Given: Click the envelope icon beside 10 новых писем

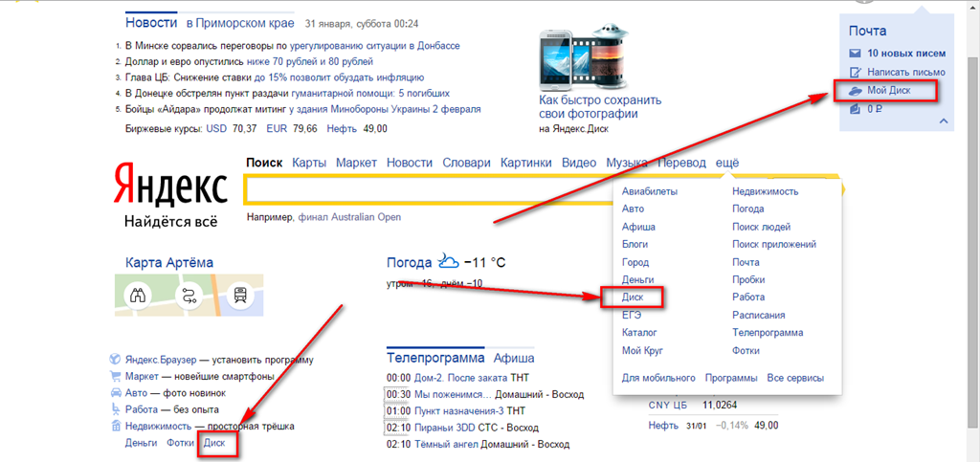Looking at the screenshot, I should coord(855,53).
